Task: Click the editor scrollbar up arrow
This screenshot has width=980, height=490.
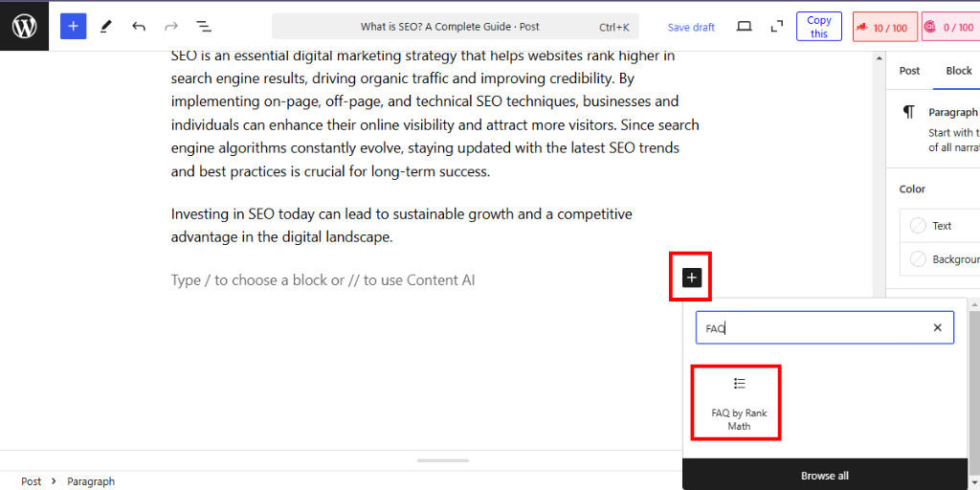Action: click(879, 57)
